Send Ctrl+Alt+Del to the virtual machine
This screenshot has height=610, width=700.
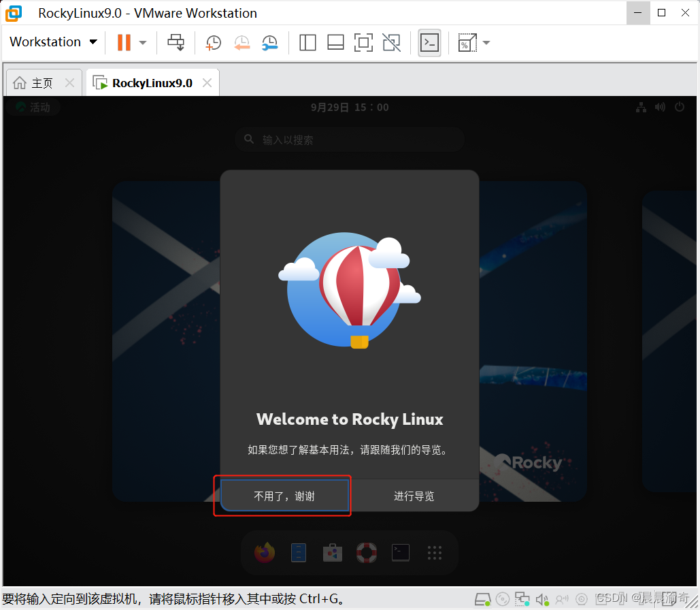[x=176, y=42]
